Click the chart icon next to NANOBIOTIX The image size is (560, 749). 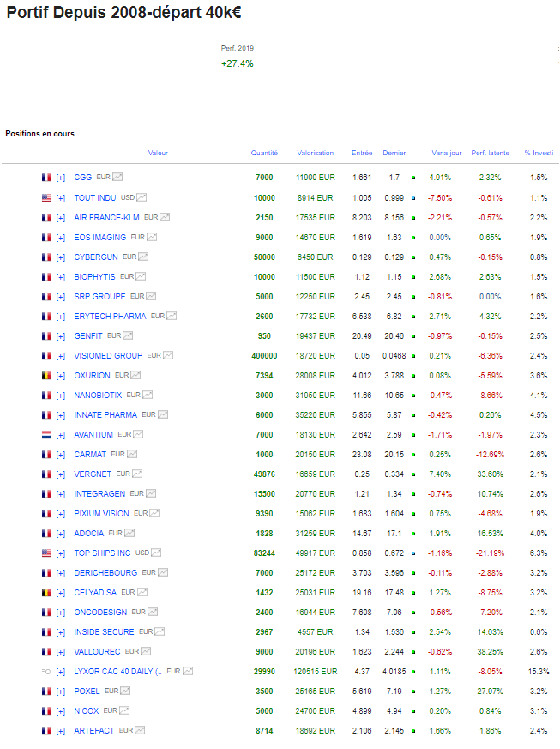pos(148,395)
